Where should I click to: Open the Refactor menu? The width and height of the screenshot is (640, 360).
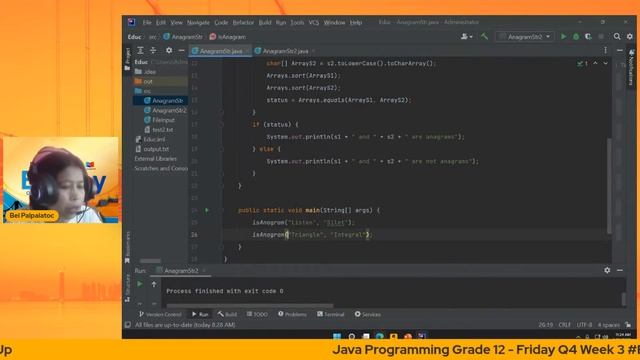tap(243, 22)
